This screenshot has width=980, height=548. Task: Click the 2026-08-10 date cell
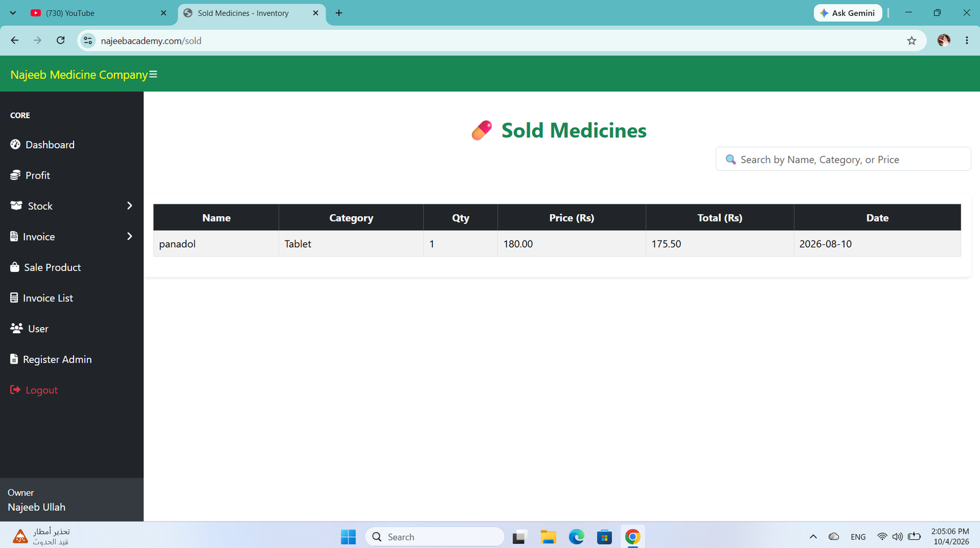coord(877,244)
